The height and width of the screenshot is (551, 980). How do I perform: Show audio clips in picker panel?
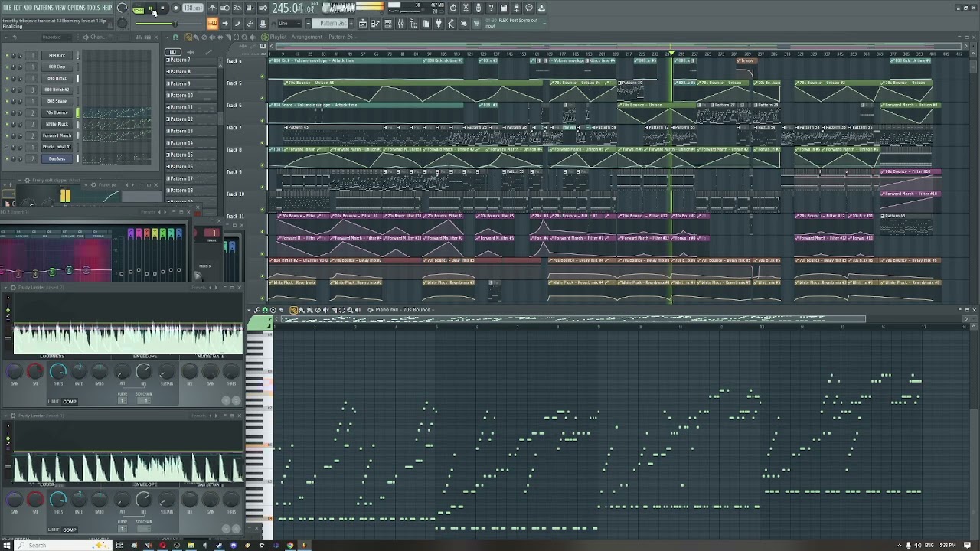pyautogui.click(x=191, y=52)
